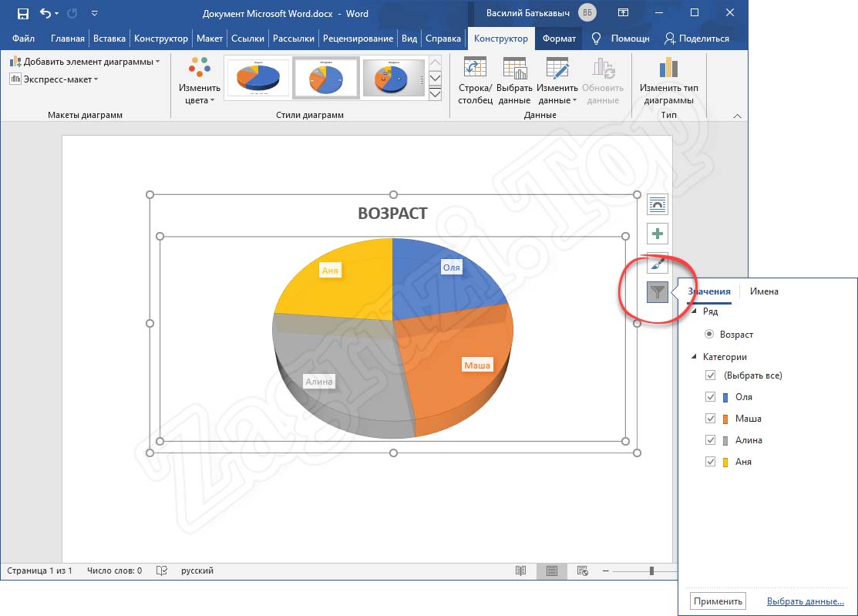Click the Выбрать данные... link
The image size is (858, 616).
[x=805, y=601]
